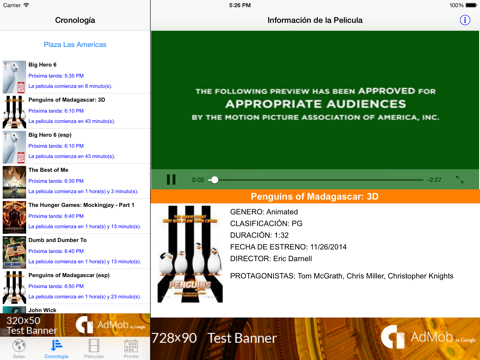Click 'Próxima tanda: 6:30 PM' showtime
Screen dimensions: 480x360
56,181
